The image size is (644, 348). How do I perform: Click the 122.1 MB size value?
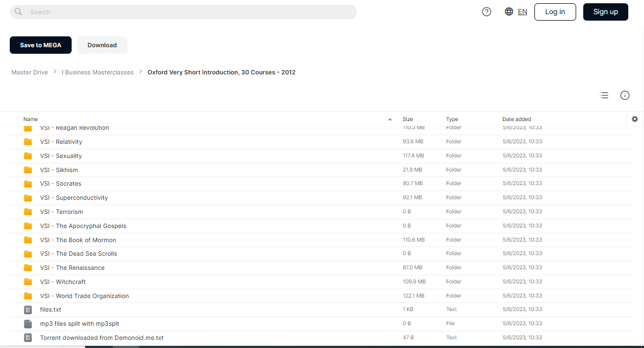(413, 295)
